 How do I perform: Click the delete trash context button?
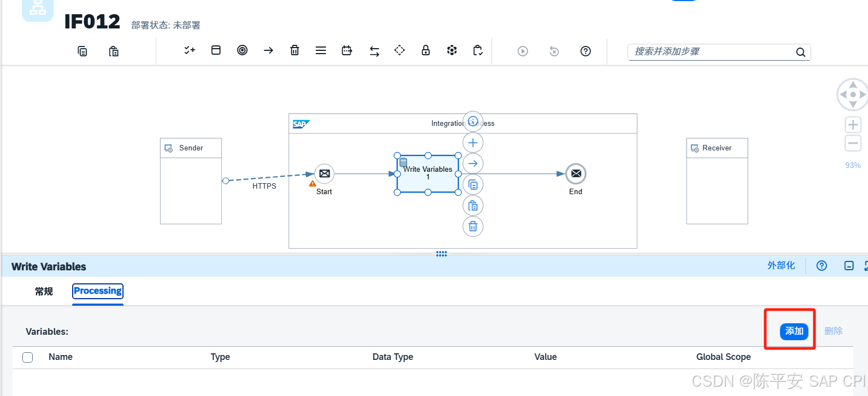[473, 226]
